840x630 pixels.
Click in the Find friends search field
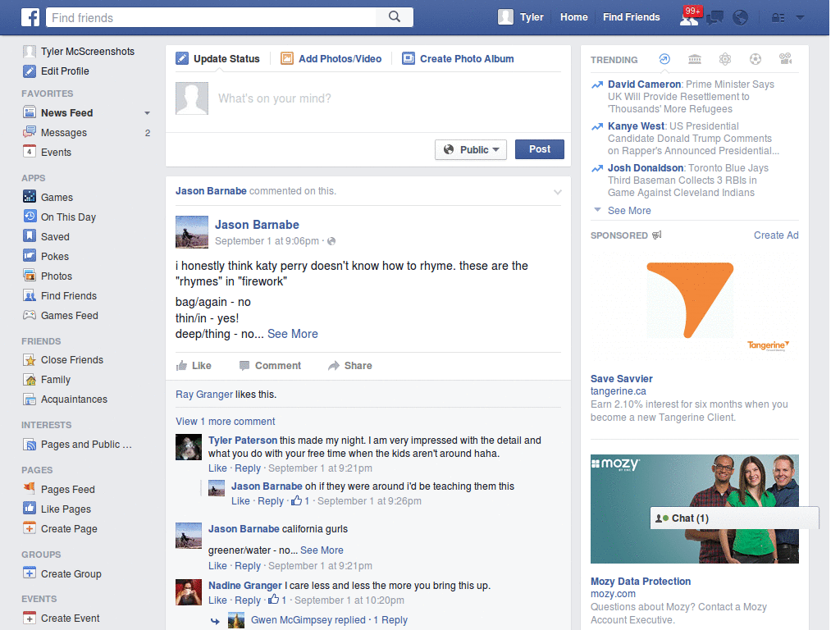(212, 18)
